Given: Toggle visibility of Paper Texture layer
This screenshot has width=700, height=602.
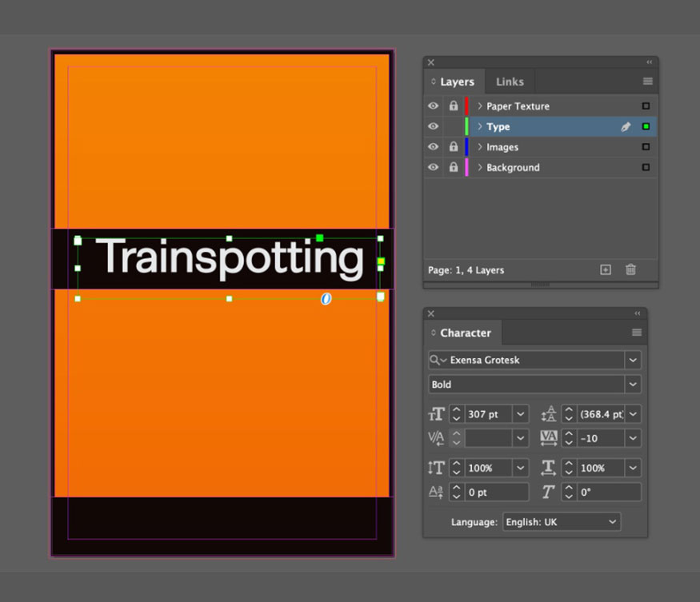Looking at the screenshot, I should (433, 106).
